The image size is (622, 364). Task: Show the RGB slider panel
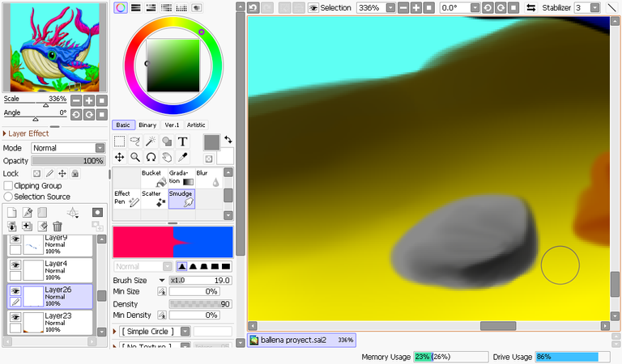(136, 7)
